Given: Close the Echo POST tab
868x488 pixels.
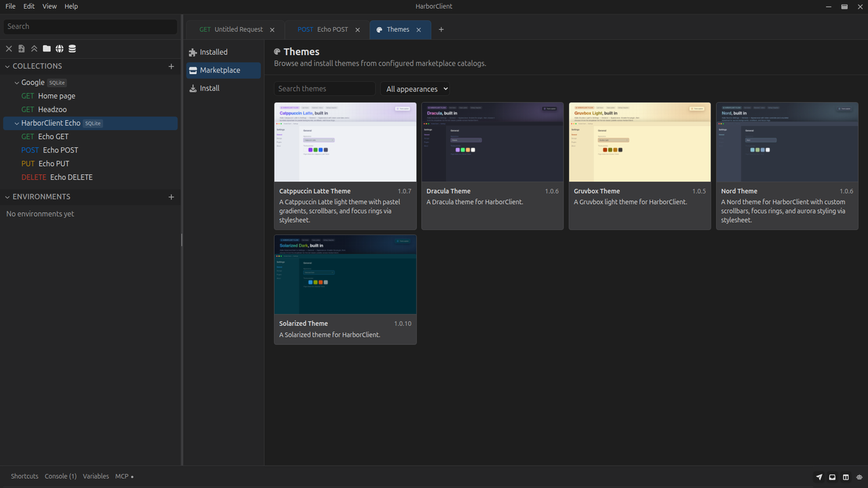Looking at the screenshot, I should (x=357, y=30).
